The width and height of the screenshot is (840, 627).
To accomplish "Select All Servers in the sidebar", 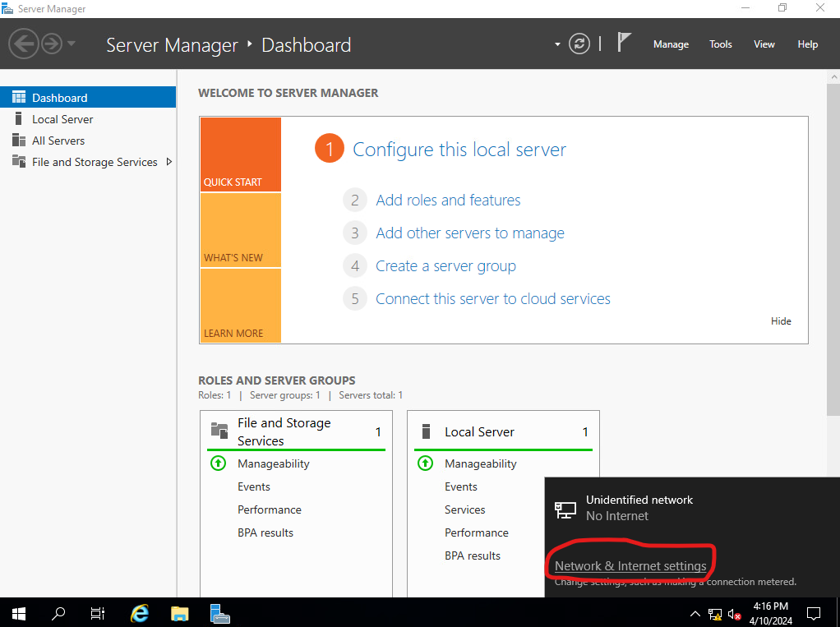I will 88,141.
